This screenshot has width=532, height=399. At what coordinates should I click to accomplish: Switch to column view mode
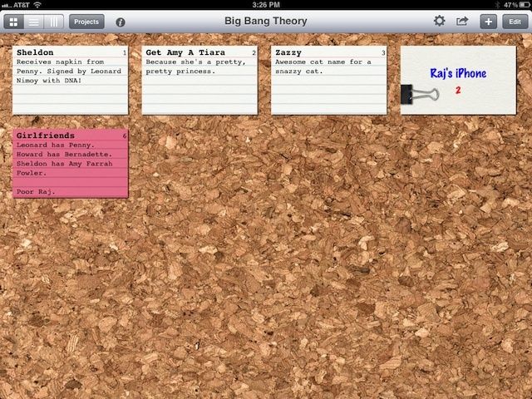click(x=53, y=22)
